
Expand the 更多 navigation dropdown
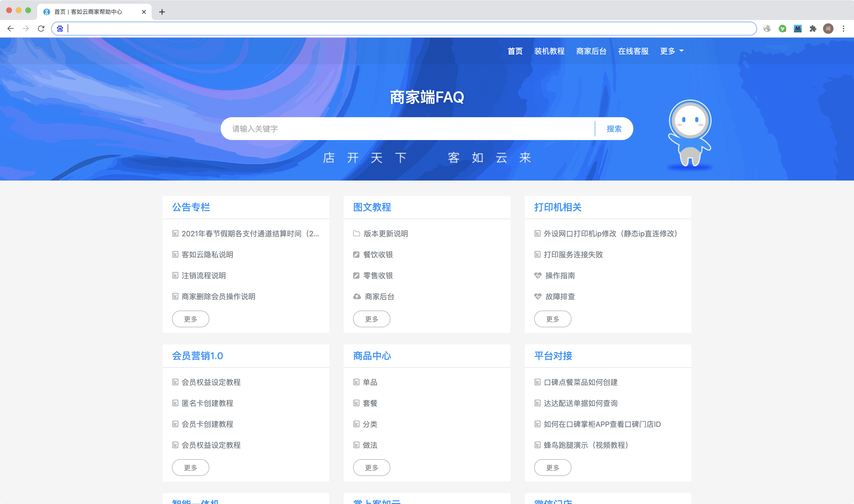pyautogui.click(x=671, y=51)
